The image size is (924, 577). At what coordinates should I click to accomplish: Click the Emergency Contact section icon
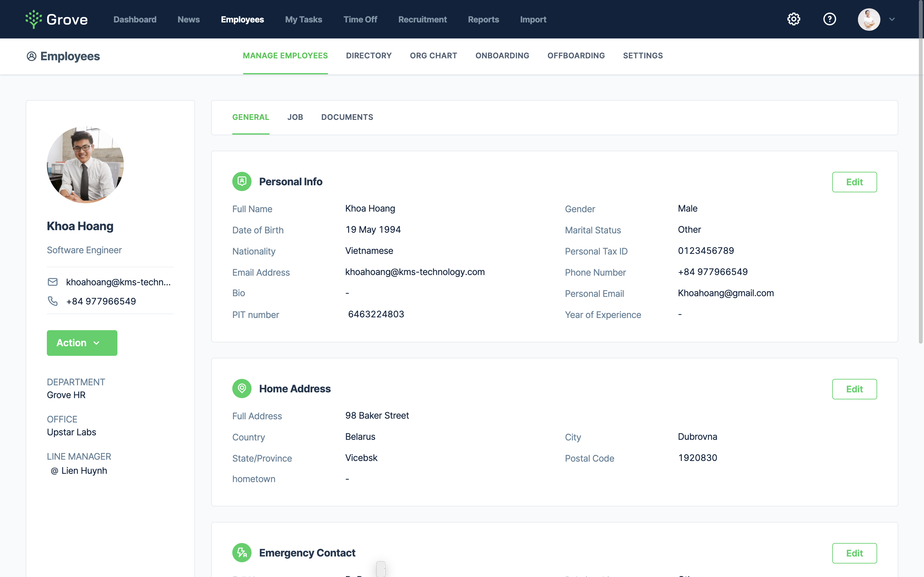[242, 553]
